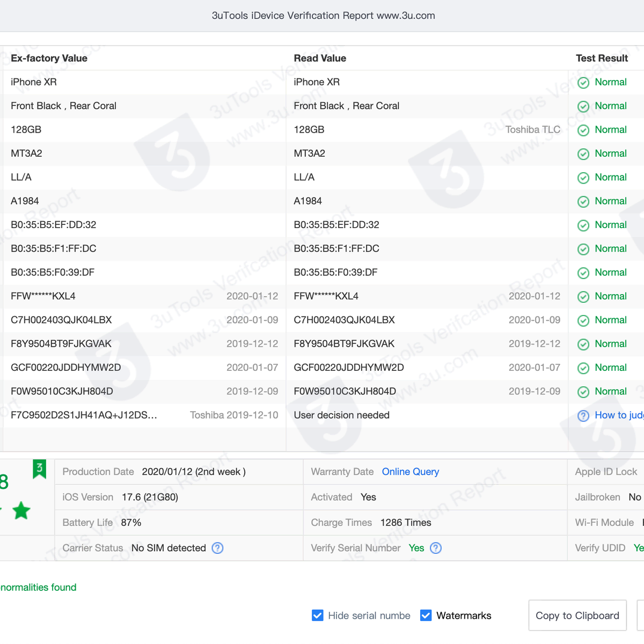The image size is (644, 644).
Task: Click the Verify UDID label
Action: 600,548
